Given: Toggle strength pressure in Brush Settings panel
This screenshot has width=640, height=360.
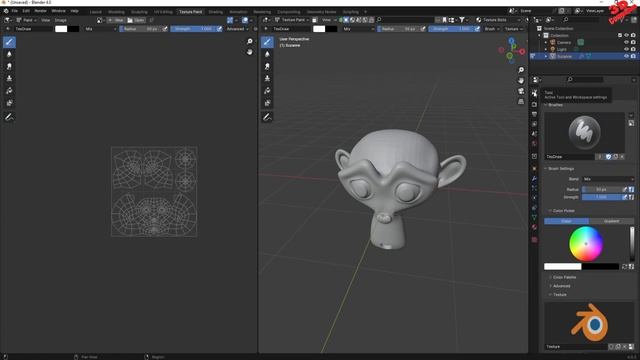Looking at the screenshot, I should 624,197.
